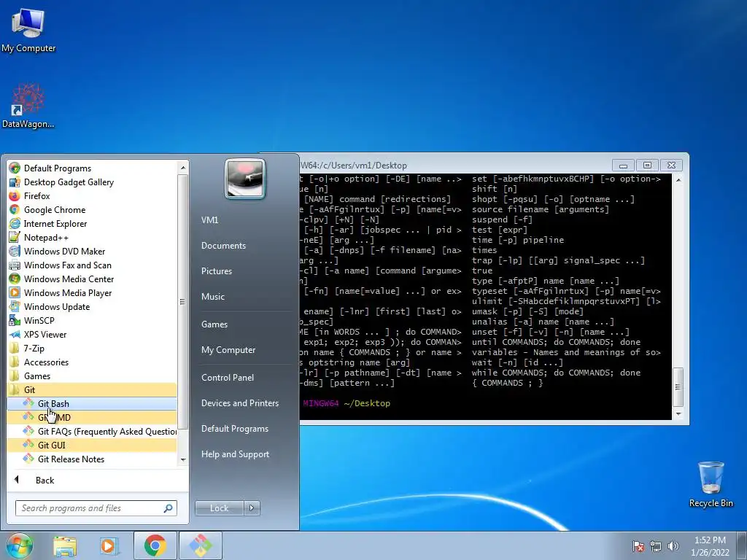
Task: Open Git Release Notes
Action: pyautogui.click(x=93, y=459)
